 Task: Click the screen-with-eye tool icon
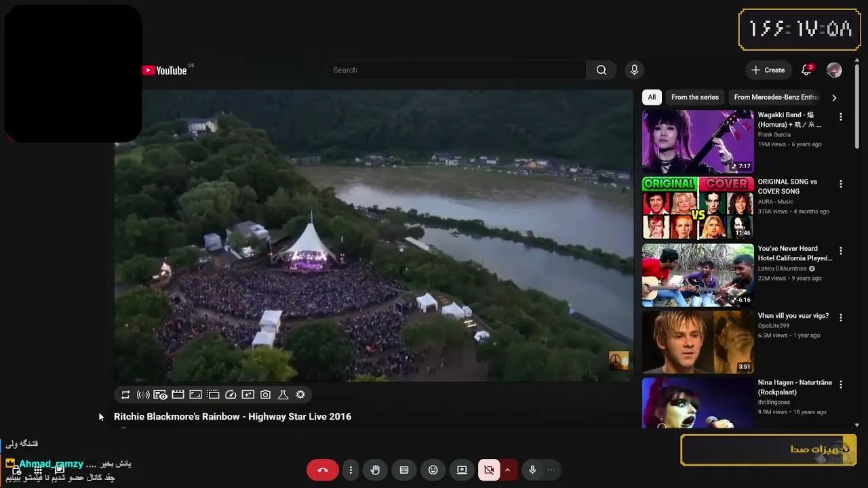pos(161,394)
